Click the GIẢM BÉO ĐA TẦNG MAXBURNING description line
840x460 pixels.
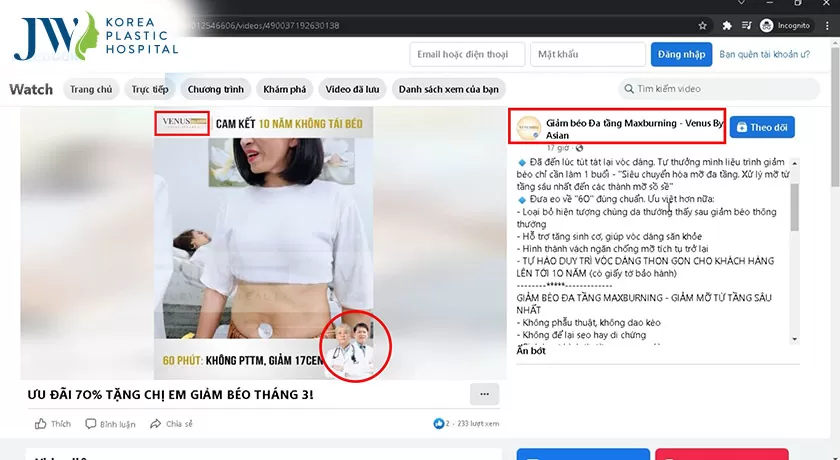coord(644,304)
